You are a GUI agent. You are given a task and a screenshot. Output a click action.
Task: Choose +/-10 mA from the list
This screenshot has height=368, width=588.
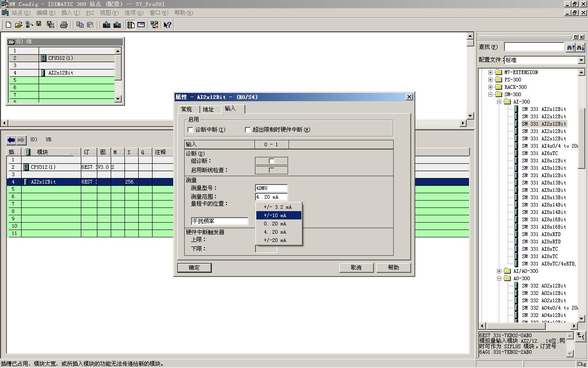tap(279, 215)
